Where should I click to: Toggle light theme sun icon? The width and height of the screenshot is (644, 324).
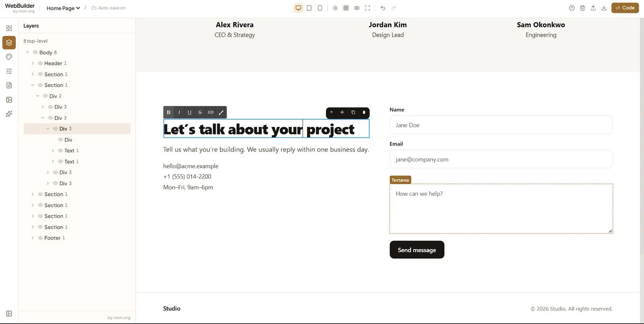(335, 8)
